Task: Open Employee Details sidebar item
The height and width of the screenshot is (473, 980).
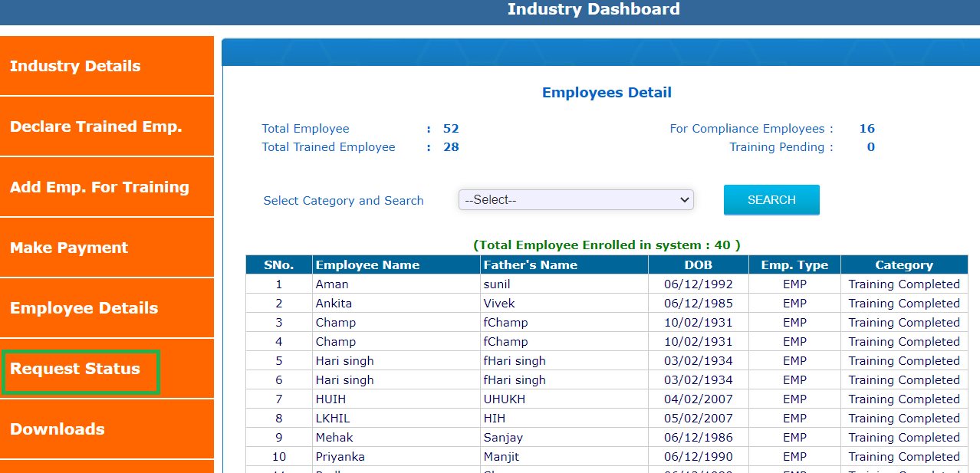Action: [84, 308]
